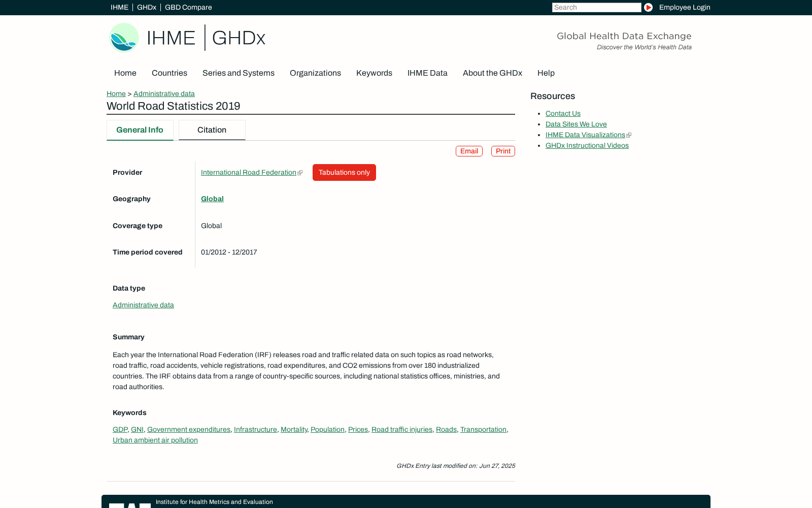This screenshot has width=812, height=508.
Task: Open the Keywords menu item
Action: (x=374, y=73)
